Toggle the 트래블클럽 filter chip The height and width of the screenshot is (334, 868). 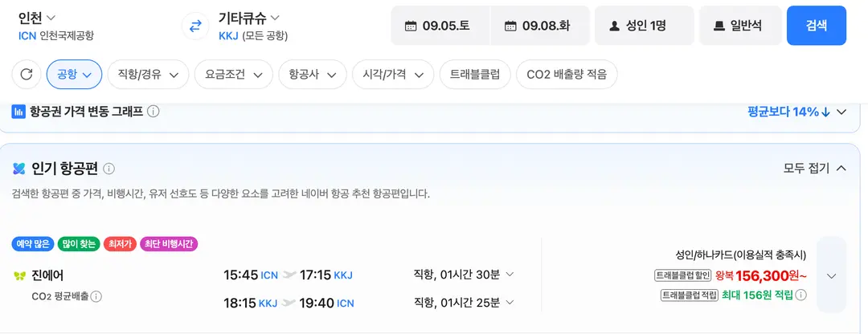click(x=475, y=74)
